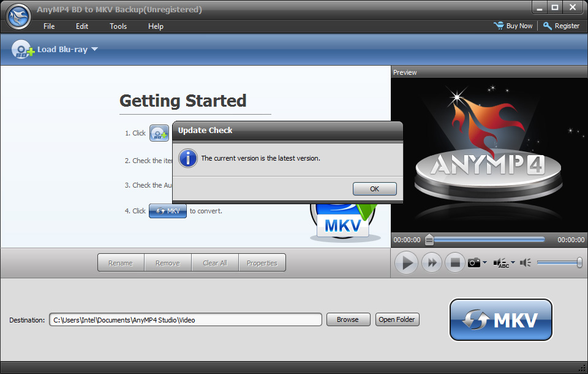Image resolution: width=588 pixels, height=374 pixels.
Task: Click the Browse button
Action: [x=348, y=319]
